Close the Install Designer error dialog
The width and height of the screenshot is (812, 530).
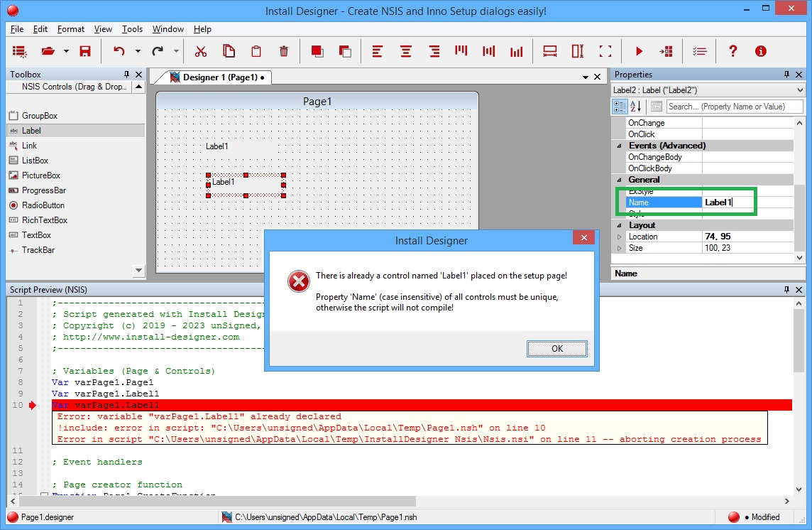pos(584,237)
